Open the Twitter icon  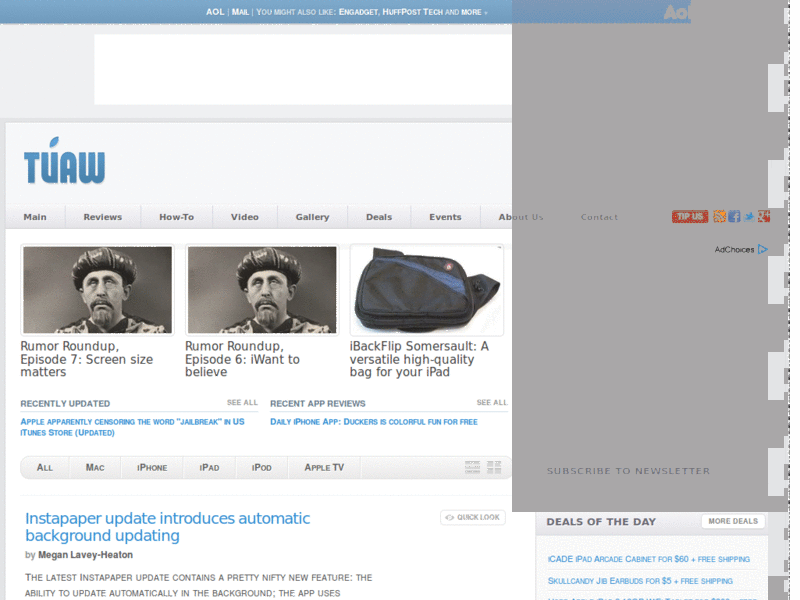[749, 216]
